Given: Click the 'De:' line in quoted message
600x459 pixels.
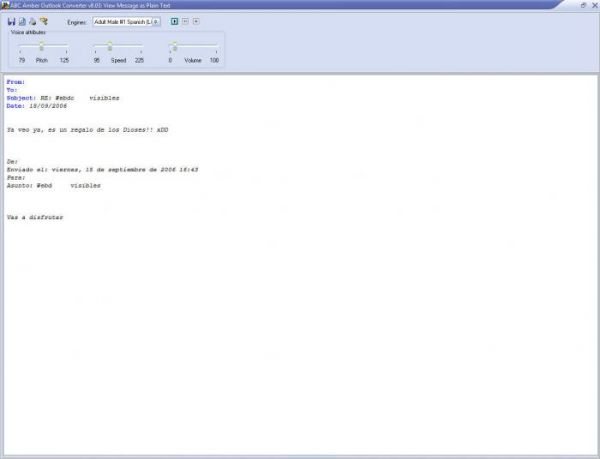Looking at the screenshot, I should [x=12, y=161].
